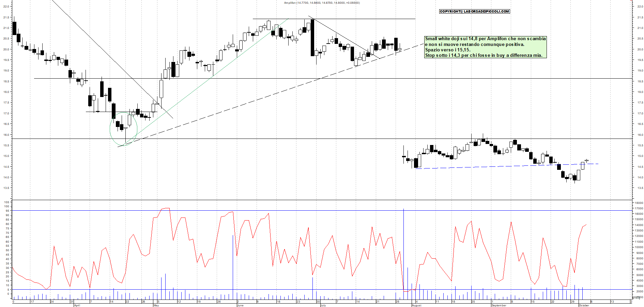Click the green circle marking April low
This screenshot has width=644, height=307.
tap(123, 129)
